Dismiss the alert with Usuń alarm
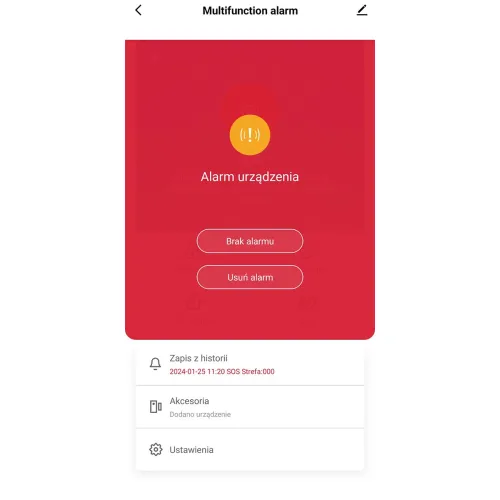The image size is (500, 500). click(x=250, y=277)
